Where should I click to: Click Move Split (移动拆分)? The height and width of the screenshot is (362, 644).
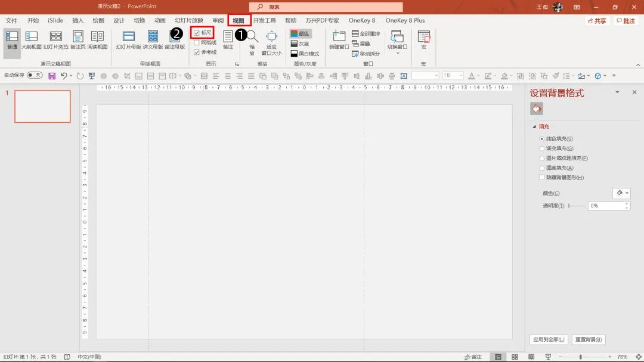tap(366, 54)
